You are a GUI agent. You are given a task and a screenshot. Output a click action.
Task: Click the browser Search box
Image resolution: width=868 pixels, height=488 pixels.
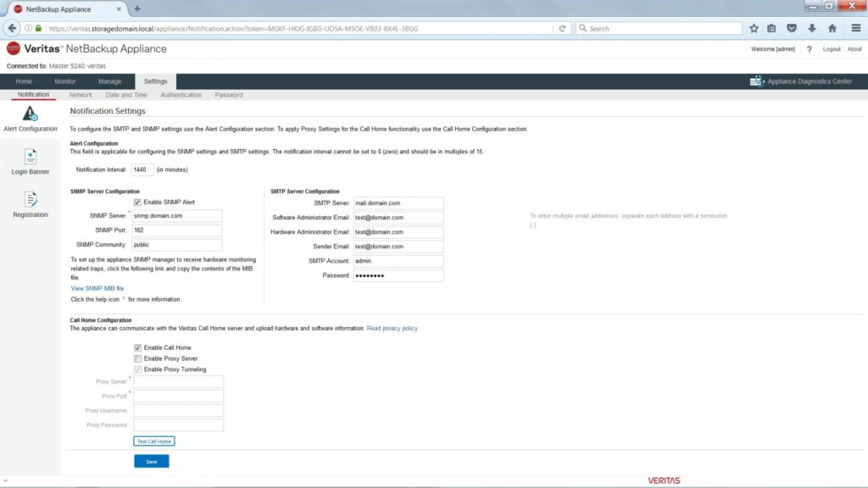click(x=659, y=28)
